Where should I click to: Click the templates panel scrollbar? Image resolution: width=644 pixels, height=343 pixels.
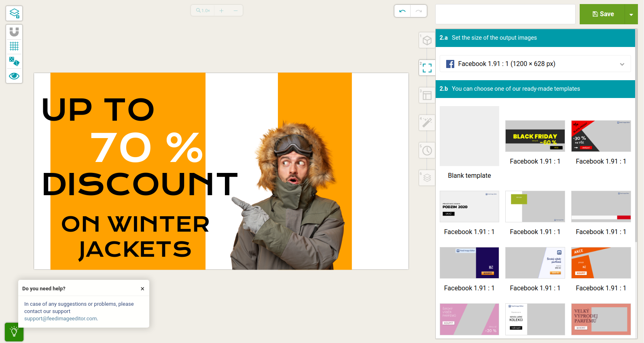point(636,136)
